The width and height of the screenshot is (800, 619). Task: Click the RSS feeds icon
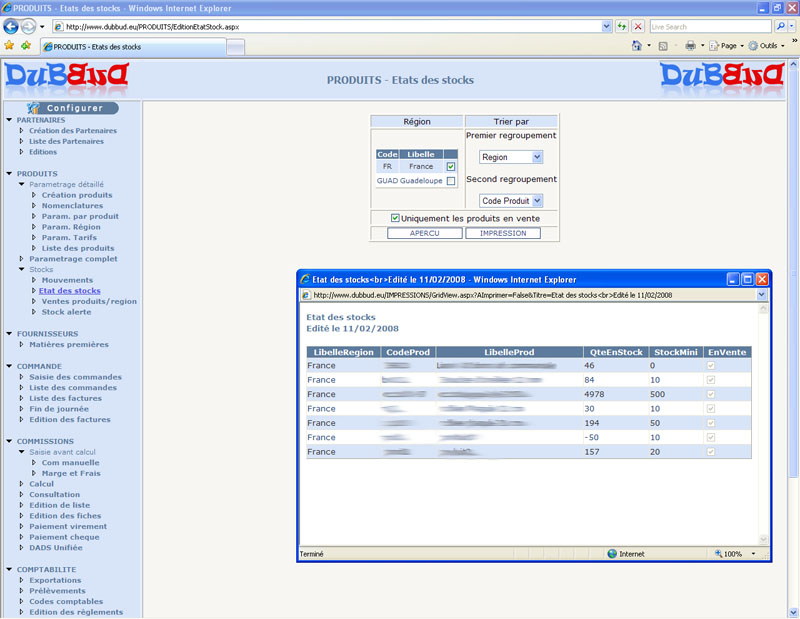(663, 46)
